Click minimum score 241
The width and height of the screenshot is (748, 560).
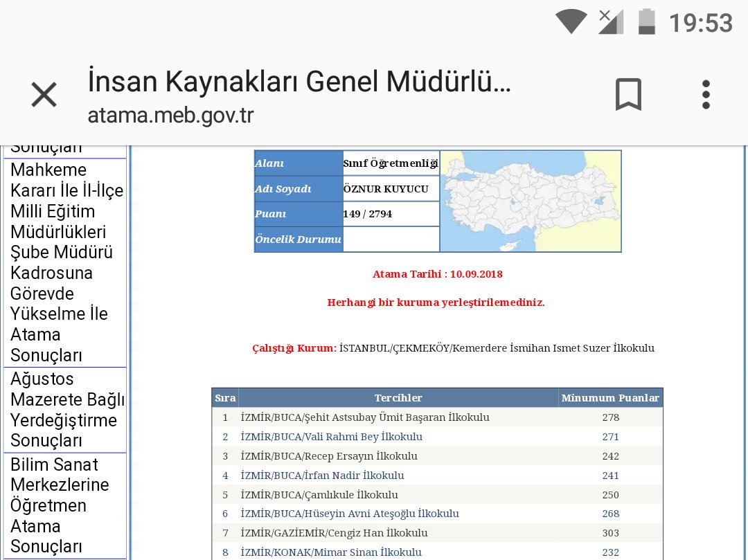pyautogui.click(x=611, y=475)
